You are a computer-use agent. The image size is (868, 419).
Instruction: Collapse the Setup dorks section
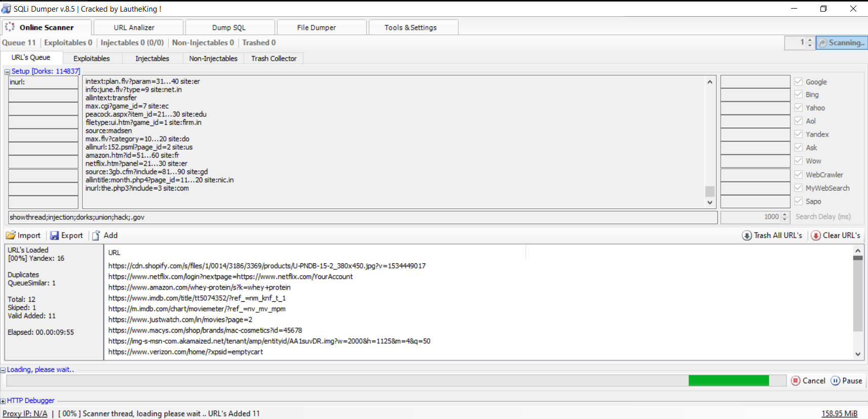coord(7,72)
